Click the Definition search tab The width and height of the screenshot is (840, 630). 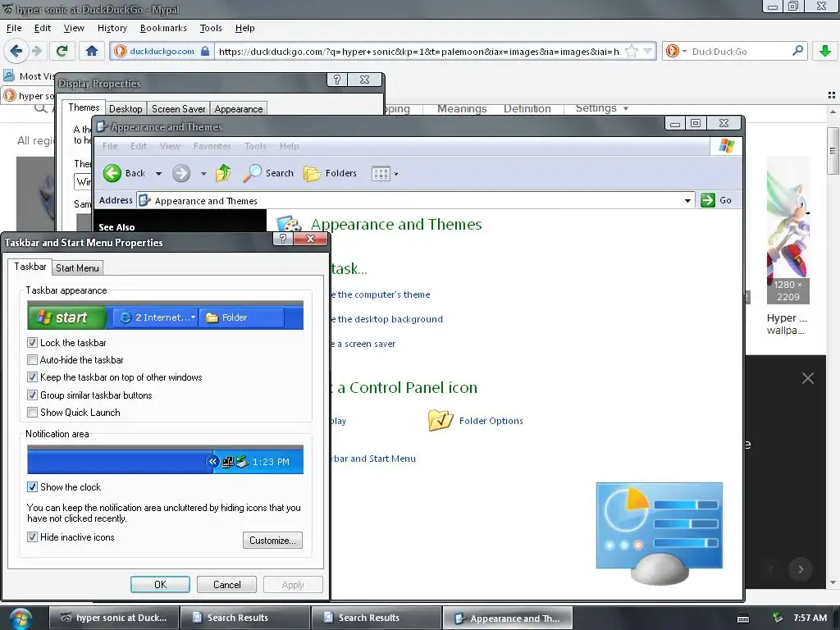[527, 109]
